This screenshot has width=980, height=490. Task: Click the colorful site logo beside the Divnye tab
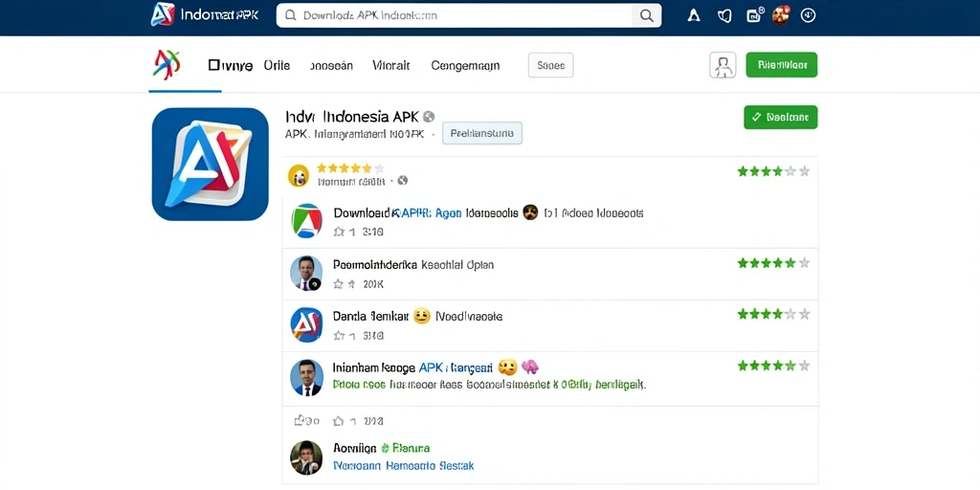pyautogui.click(x=167, y=64)
